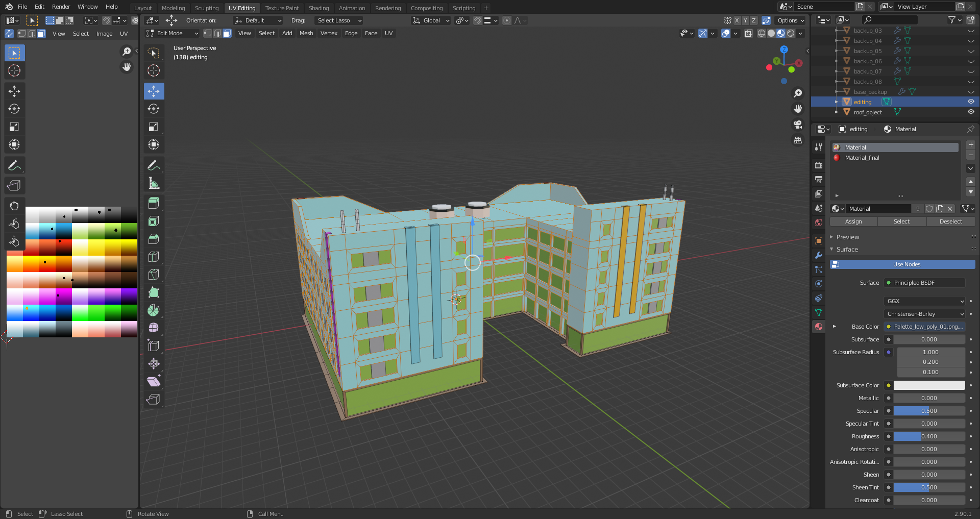Open the GGX distribution dropdown
The image size is (980, 519).
tap(924, 301)
